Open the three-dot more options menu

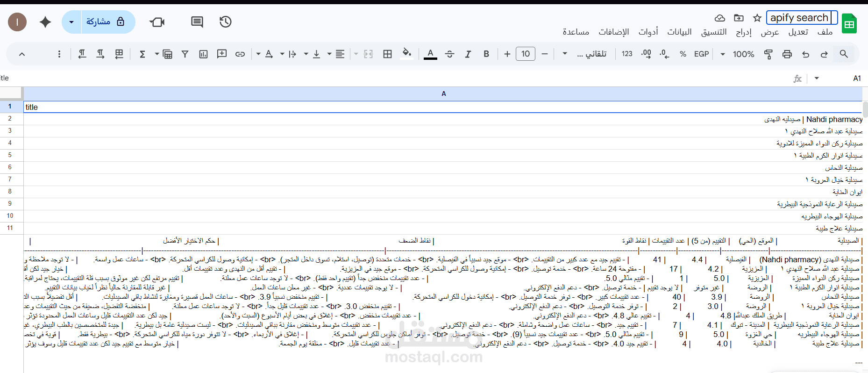(59, 54)
